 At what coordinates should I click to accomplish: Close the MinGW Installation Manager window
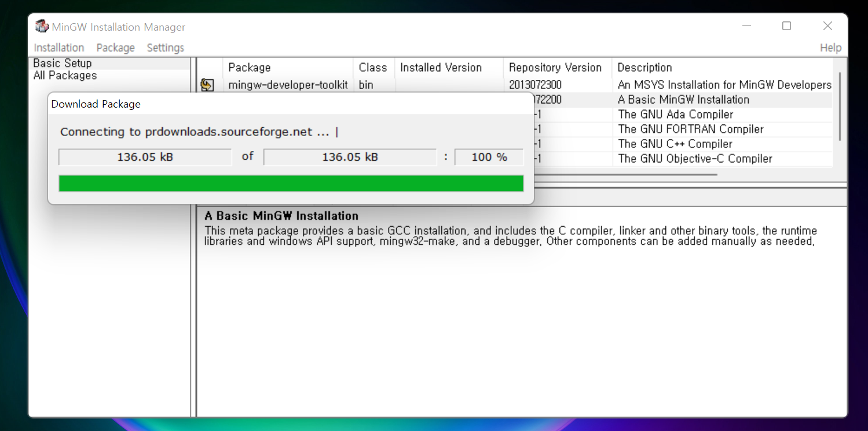pos(827,26)
